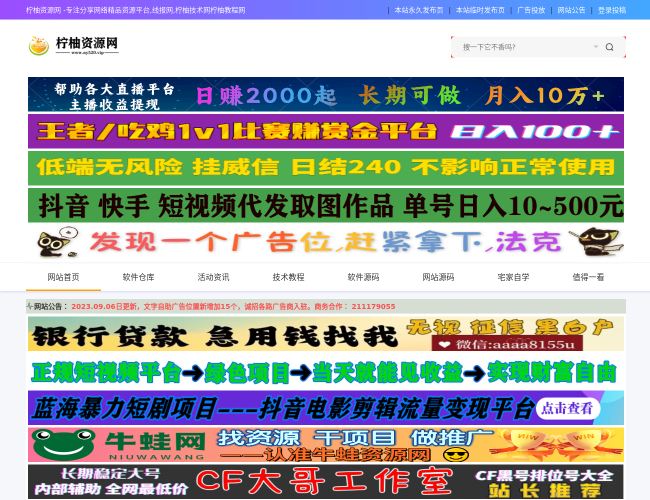Viewport: 650px width, 500px height.
Task: Click the announcement icon beside 网站公告
Action: click(x=30, y=306)
